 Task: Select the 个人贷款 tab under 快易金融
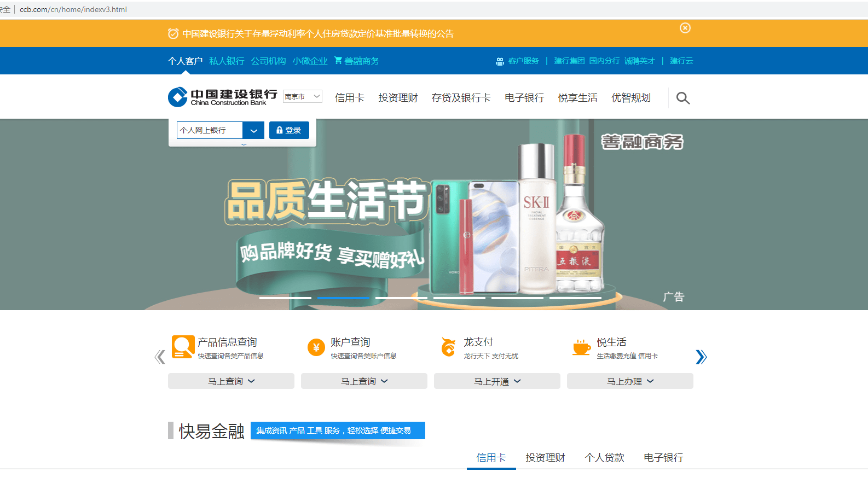pyautogui.click(x=604, y=458)
